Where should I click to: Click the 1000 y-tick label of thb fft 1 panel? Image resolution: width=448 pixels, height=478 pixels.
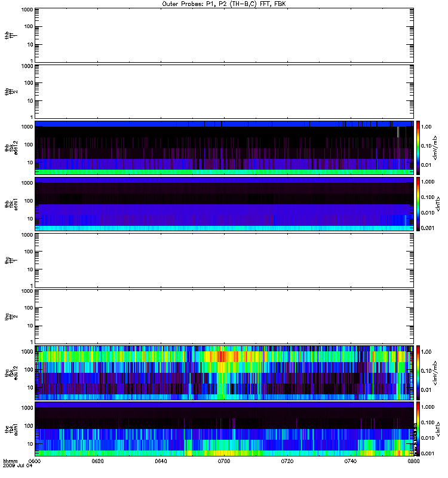point(27,10)
